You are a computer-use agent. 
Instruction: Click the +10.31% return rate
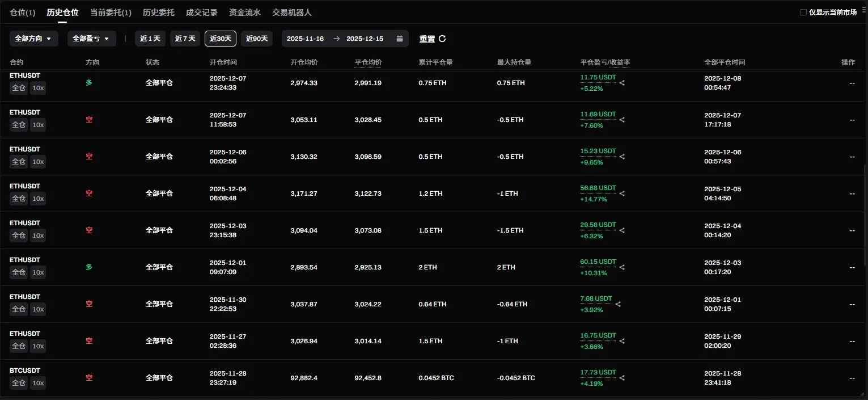593,273
